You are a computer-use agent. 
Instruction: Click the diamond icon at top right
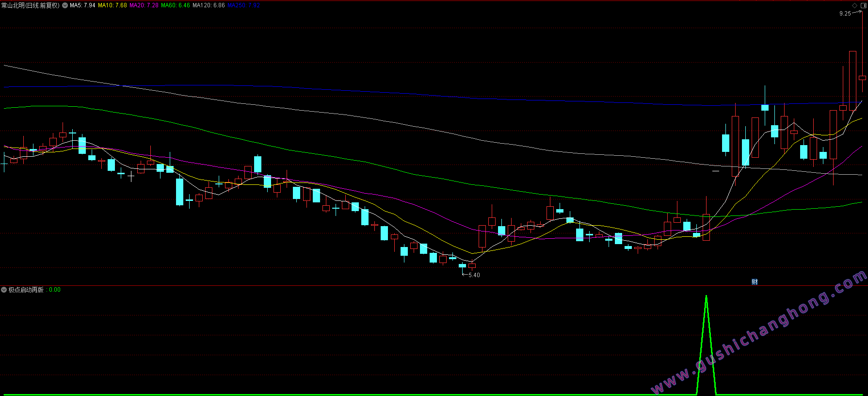point(854,5)
